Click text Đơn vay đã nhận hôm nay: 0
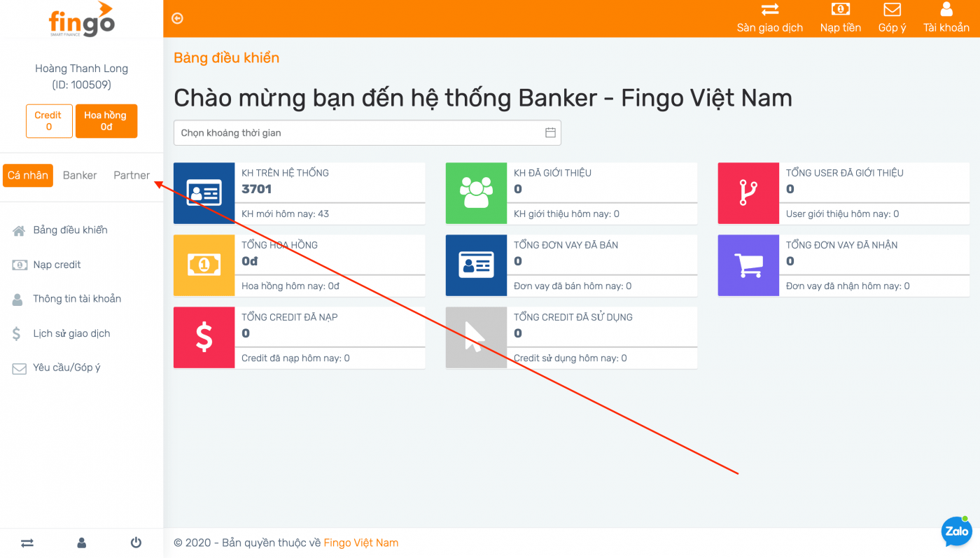 [848, 286]
